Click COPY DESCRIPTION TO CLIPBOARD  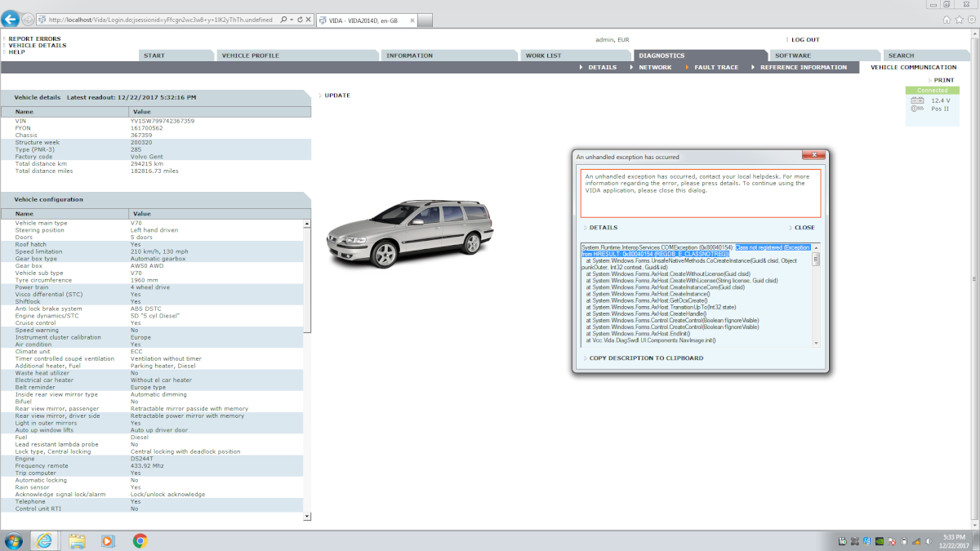pyautogui.click(x=645, y=358)
